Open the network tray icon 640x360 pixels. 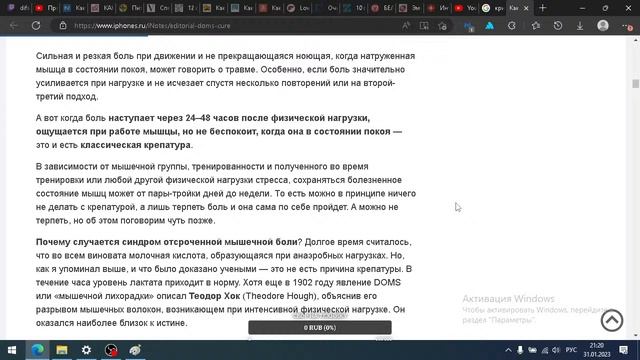point(545,350)
